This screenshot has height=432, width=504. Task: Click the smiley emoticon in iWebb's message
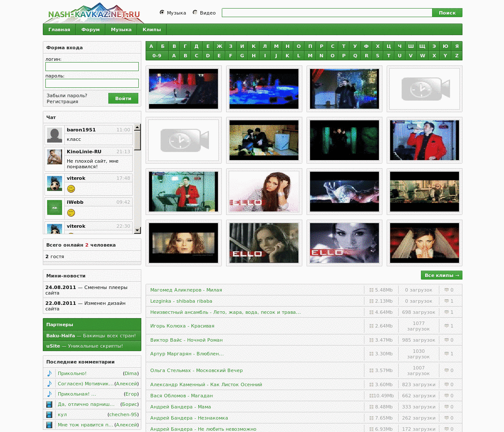point(71,213)
